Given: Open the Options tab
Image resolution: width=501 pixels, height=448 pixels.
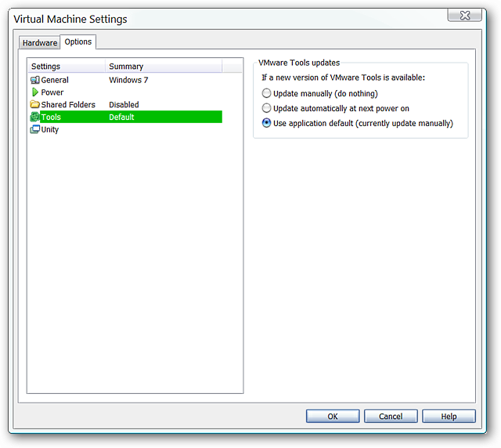Looking at the screenshot, I should (x=78, y=42).
